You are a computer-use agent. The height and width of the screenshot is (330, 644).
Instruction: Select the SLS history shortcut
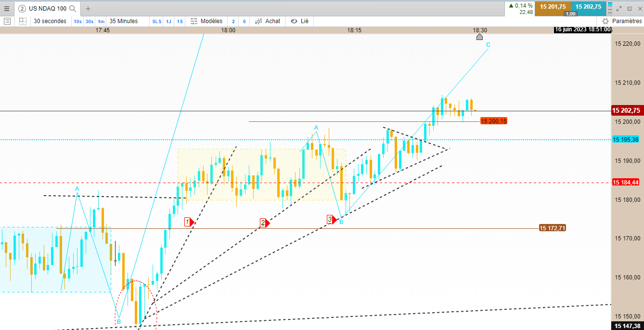pyautogui.click(x=157, y=22)
